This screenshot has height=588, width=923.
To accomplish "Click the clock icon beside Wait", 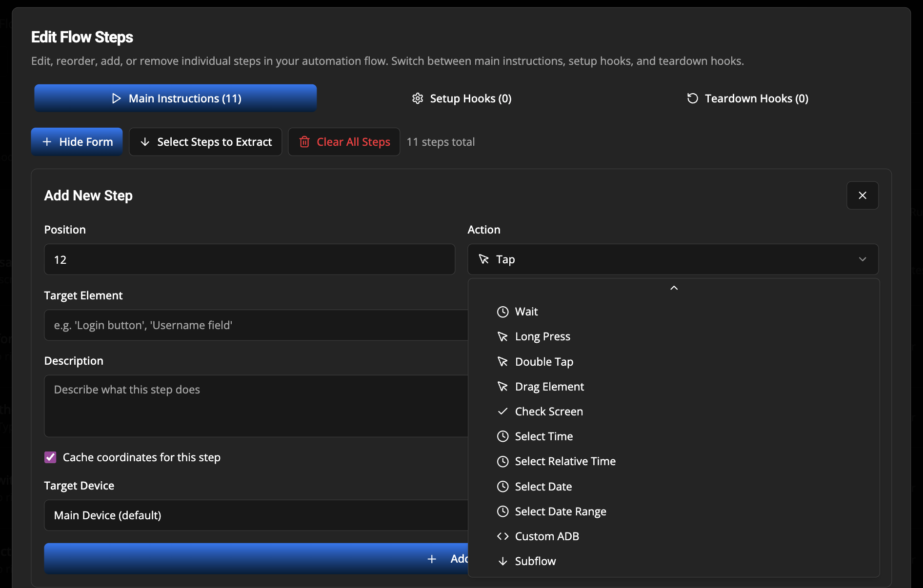I will click(x=502, y=312).
